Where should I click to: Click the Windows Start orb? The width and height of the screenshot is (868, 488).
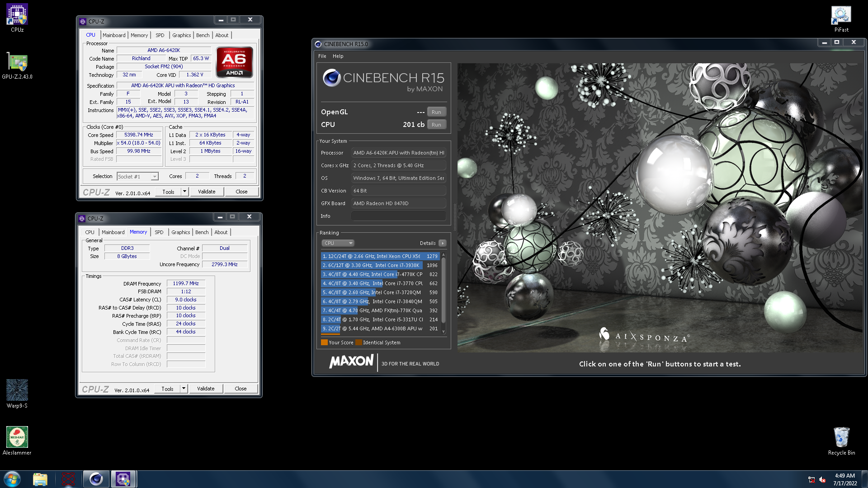click(x=12, y=479)
